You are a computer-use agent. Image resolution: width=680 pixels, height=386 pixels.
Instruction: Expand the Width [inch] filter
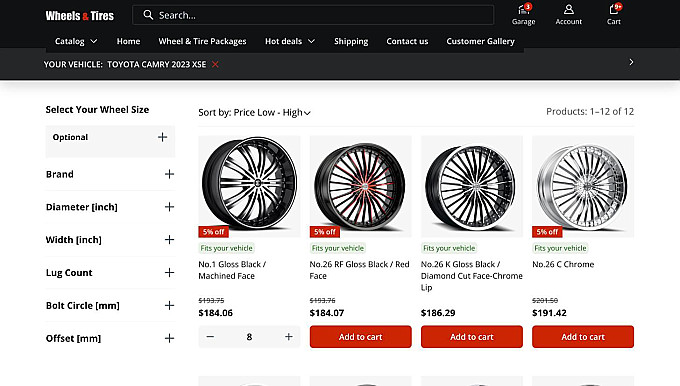(110, 240)
